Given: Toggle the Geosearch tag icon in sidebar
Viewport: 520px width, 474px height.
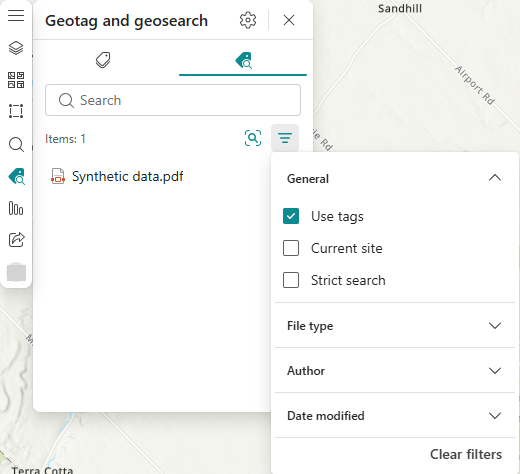Looking at the screenshot, I should (17, 176).
